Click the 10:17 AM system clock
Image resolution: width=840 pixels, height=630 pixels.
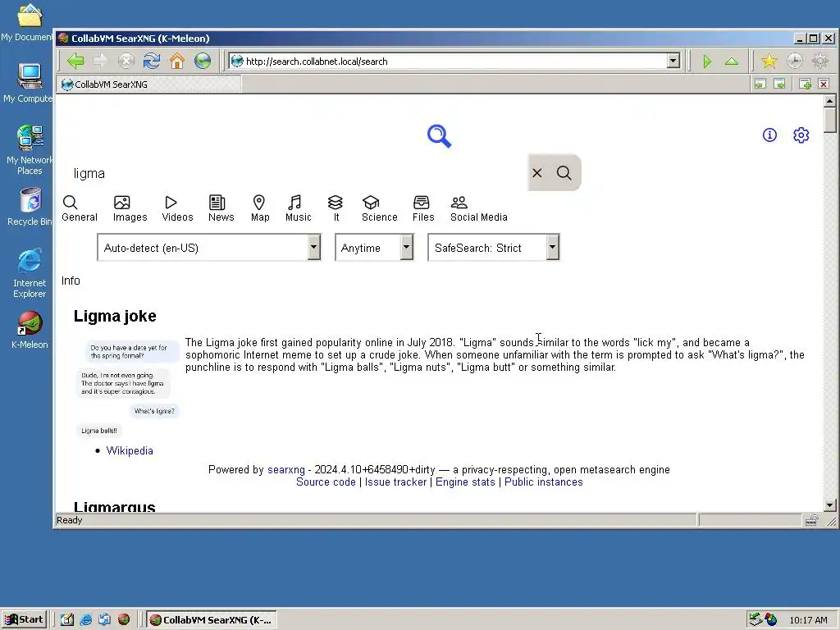pos(808,620)
